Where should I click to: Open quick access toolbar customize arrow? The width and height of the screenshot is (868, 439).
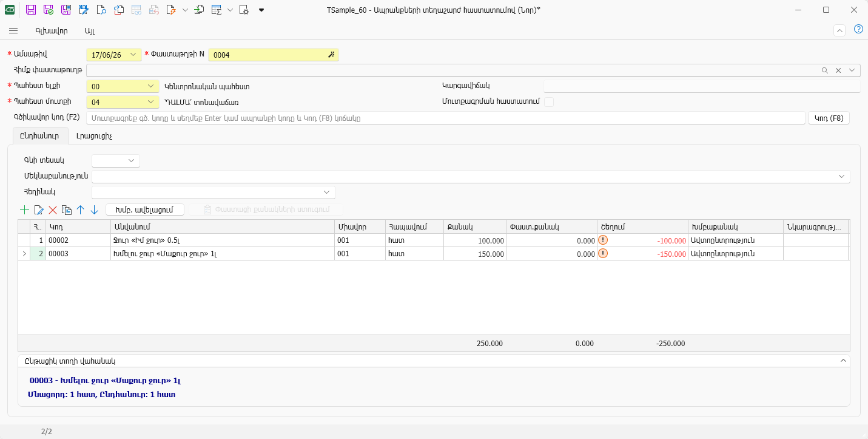261,10
